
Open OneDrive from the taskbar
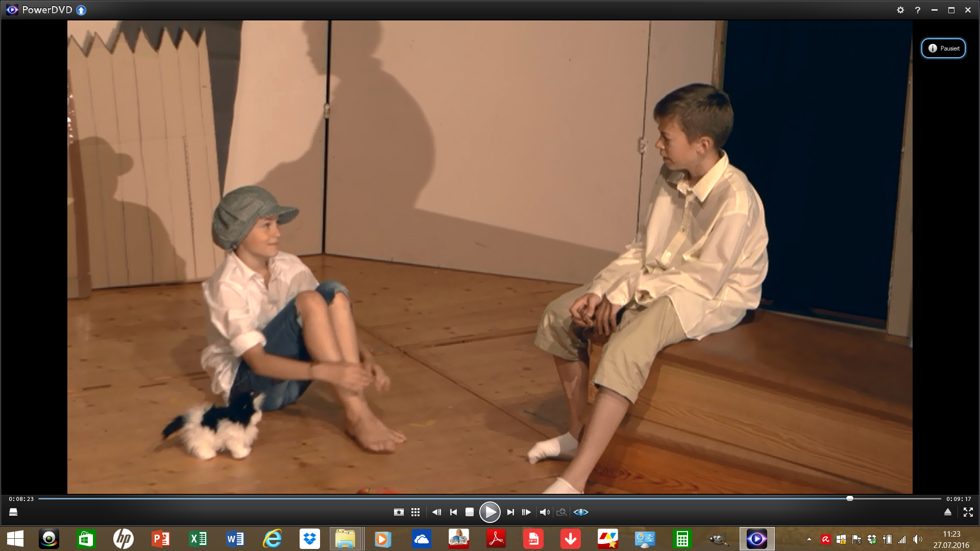tap(422, 539)
